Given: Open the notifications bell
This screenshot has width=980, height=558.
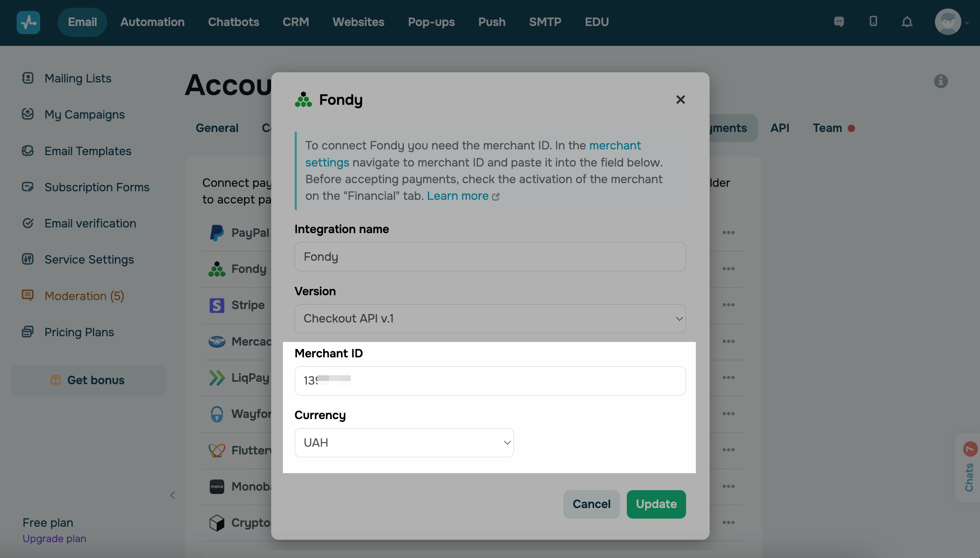Looking at the screenshot, I should point(907,22).
